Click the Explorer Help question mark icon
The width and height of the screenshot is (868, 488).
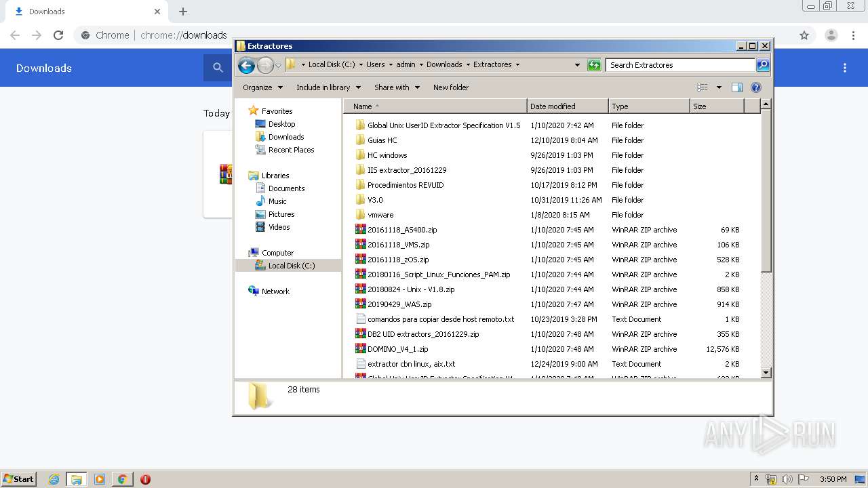756,87
